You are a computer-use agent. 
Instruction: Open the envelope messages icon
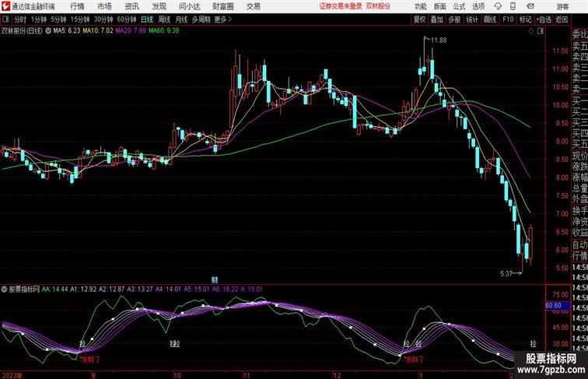pos(530,6)
